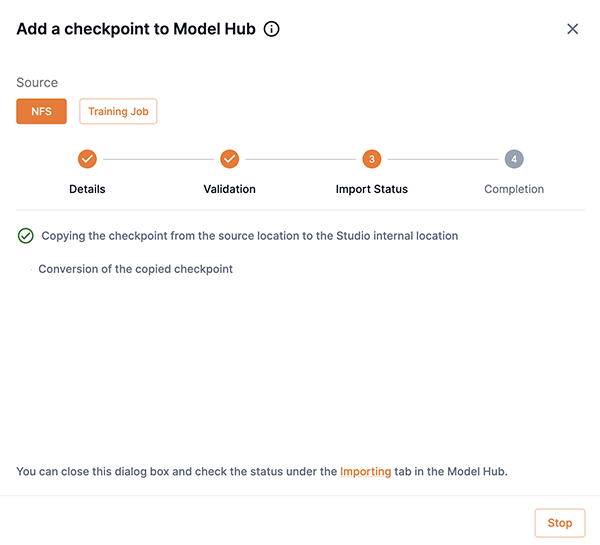Viewport: 600px width, 545px height.
Task: Open the Importing tab link
Action: [x=365, y=471]
